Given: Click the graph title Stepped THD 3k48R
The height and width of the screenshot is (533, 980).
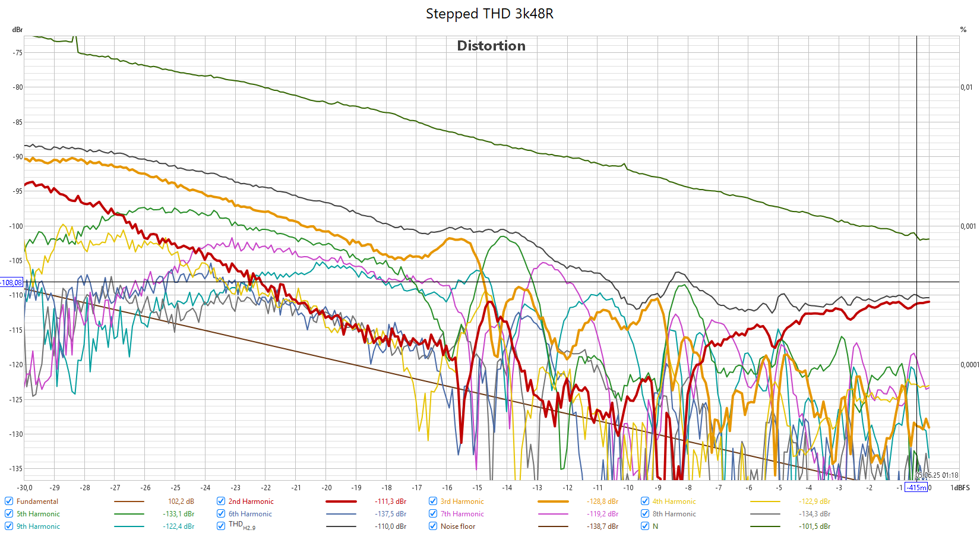Looking at the screenshot, I should coord(489,14).
